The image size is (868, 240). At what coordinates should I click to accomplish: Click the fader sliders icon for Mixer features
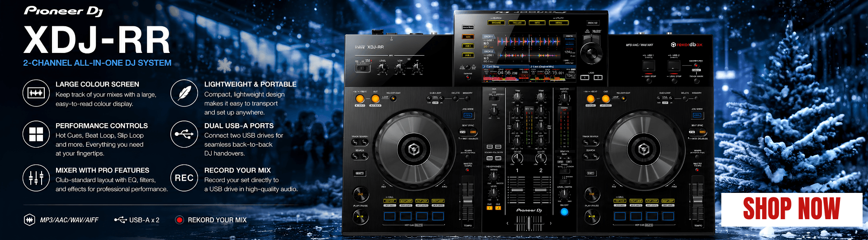pyautogui.click(x=36, y=178)
